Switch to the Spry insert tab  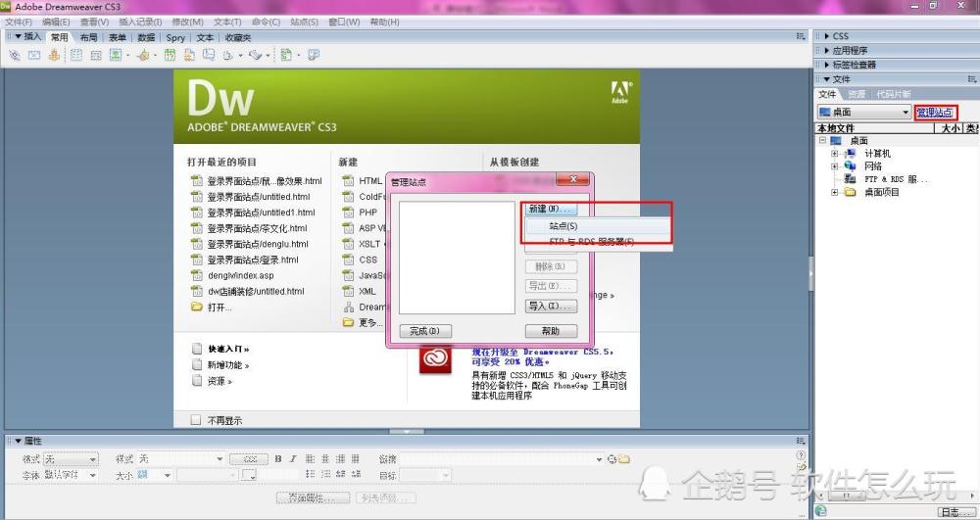pyautogui.click(x=175, y=37)
